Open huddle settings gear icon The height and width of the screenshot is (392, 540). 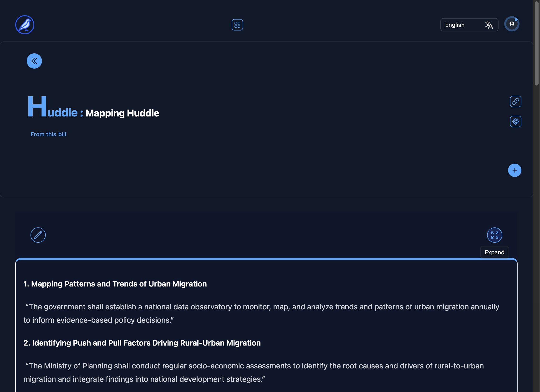point(515,121)
